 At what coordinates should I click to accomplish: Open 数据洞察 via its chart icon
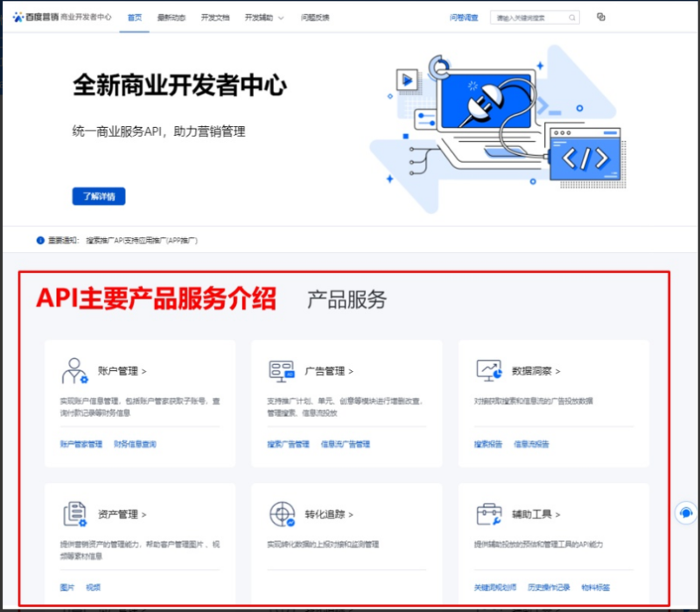click(490, 368)
